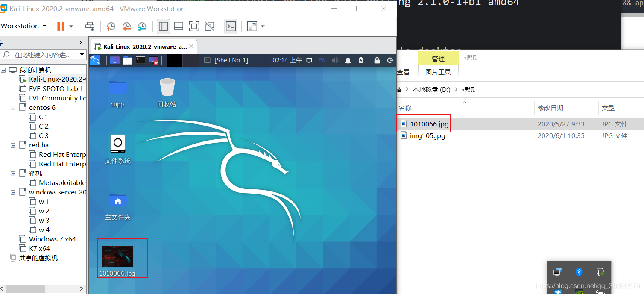
Task: Open the Workstation menu
Action: click(x=20, y=26)
